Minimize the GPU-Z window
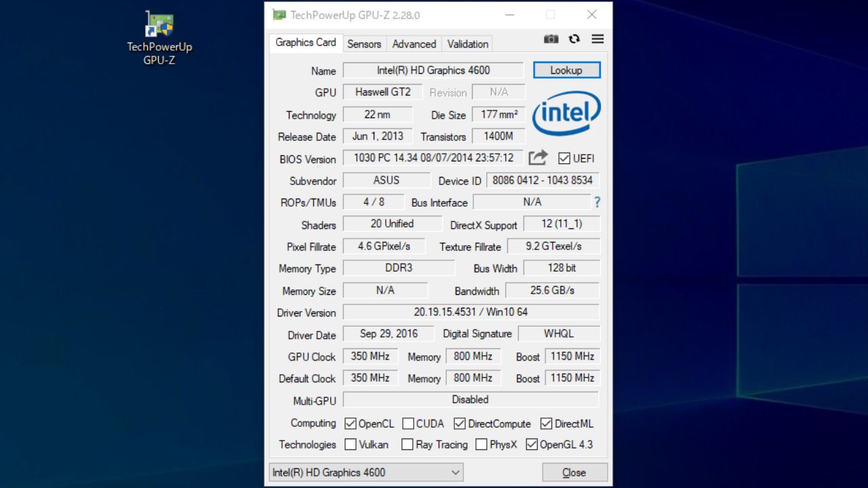 coord(509,15)
